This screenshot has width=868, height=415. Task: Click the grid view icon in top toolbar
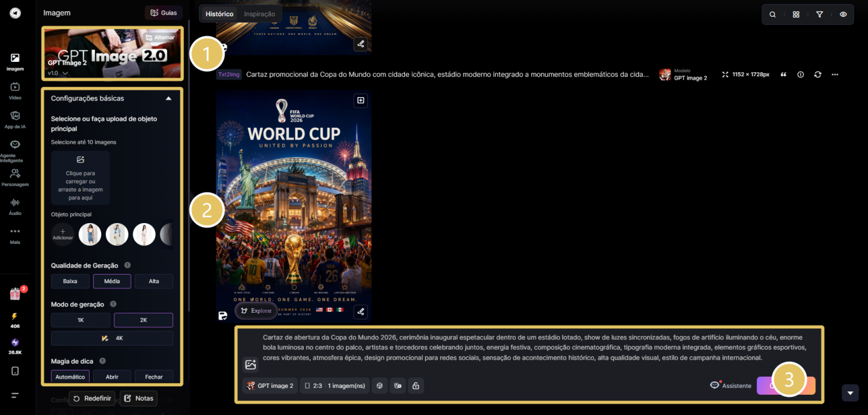796,14
